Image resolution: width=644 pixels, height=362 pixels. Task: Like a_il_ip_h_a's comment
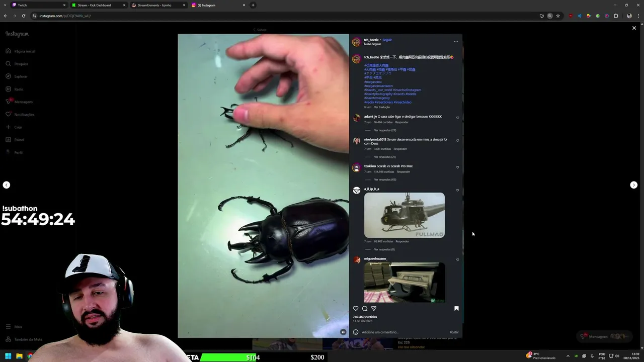457,190
